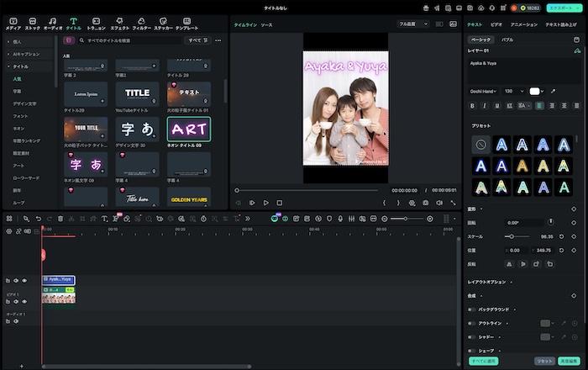
Task: Click the zoom-in plus icon on timeline
Action: click(430, 219)
